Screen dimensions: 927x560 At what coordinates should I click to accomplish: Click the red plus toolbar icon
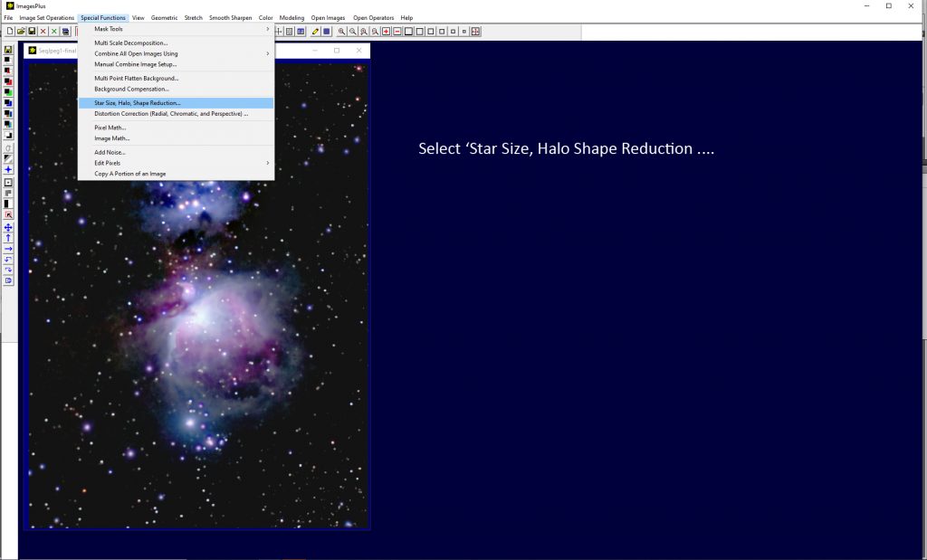tap(386, 32)
